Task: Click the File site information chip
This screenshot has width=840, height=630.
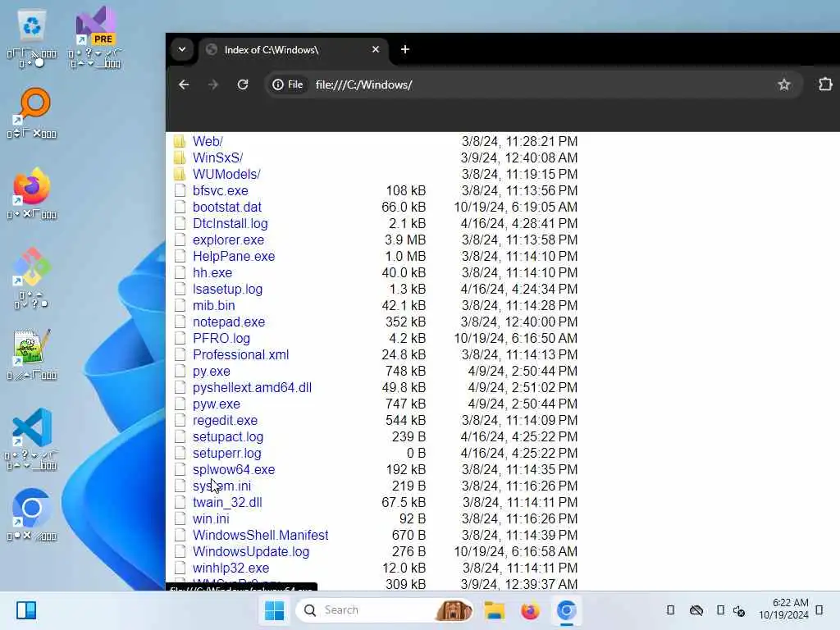Action: [x=288, y=84]
